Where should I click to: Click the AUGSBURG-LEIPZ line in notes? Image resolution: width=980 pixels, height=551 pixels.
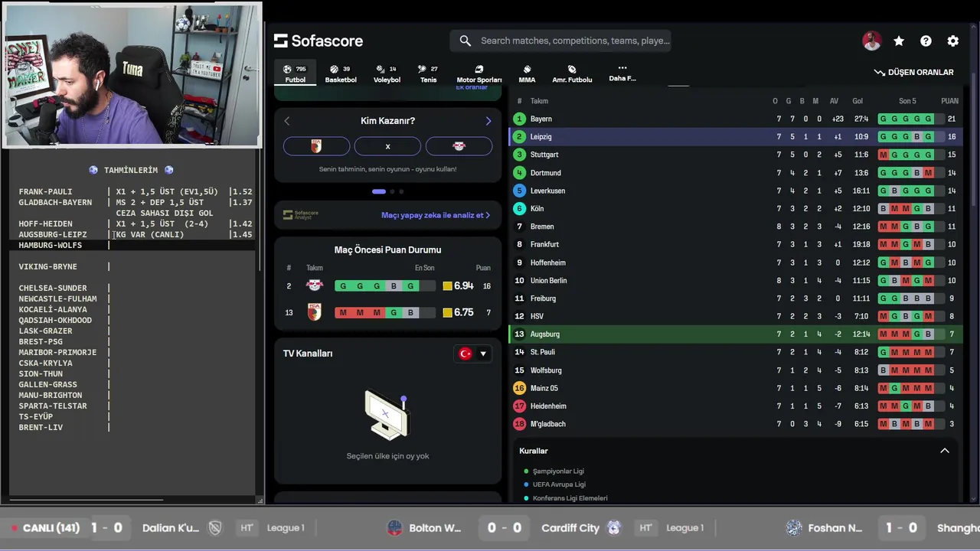click(x=53, y=234)
